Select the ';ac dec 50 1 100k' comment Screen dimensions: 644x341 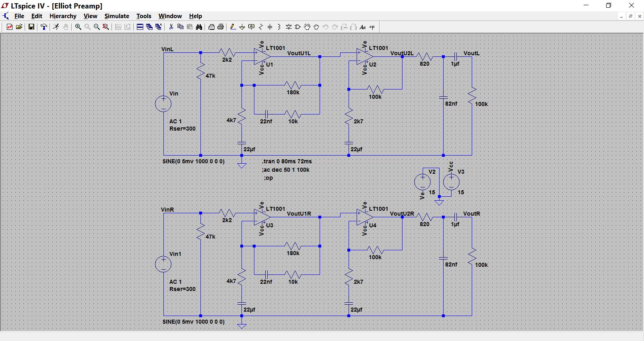(286, 170)
